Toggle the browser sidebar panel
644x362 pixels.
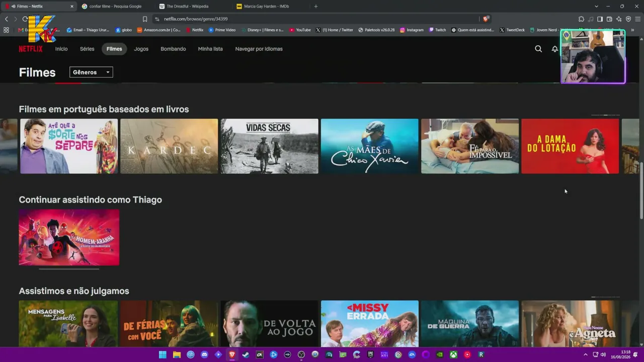600,19
